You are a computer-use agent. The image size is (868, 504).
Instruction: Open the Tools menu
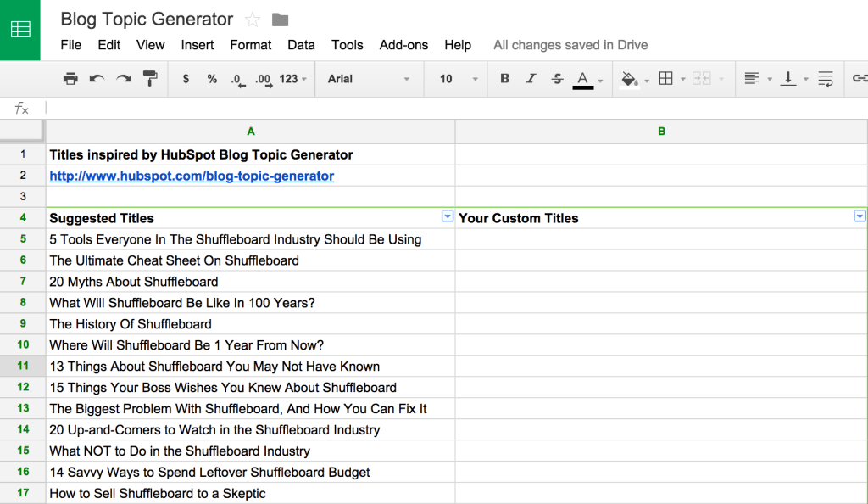click(x=347, y=45)
